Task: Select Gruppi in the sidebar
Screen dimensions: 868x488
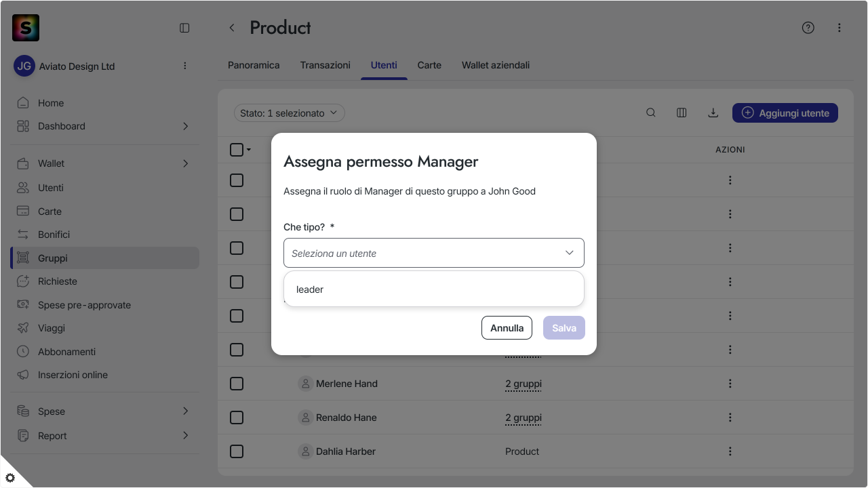Action: click(x=105, y=258)
